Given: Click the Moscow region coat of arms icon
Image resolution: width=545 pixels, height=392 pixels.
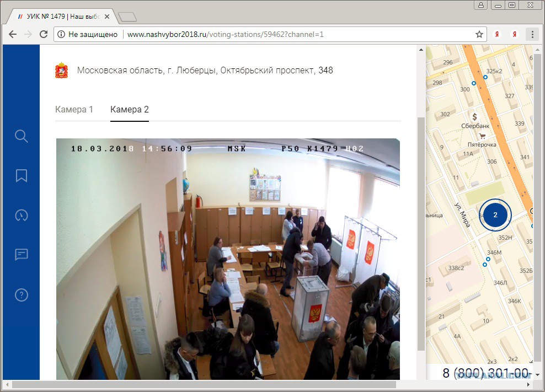Looking at the screenshot, I should point(62,70).
